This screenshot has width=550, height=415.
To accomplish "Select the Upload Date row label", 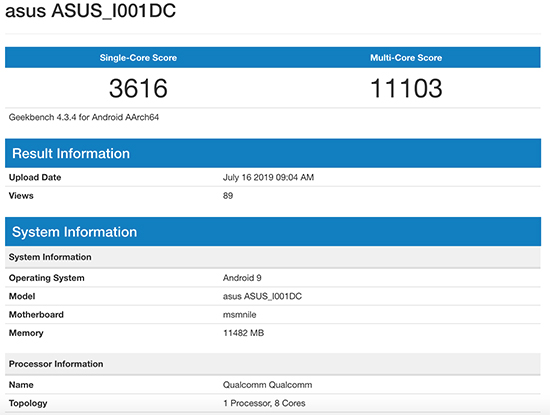I will pyautogui.click(x=35, y=178).
